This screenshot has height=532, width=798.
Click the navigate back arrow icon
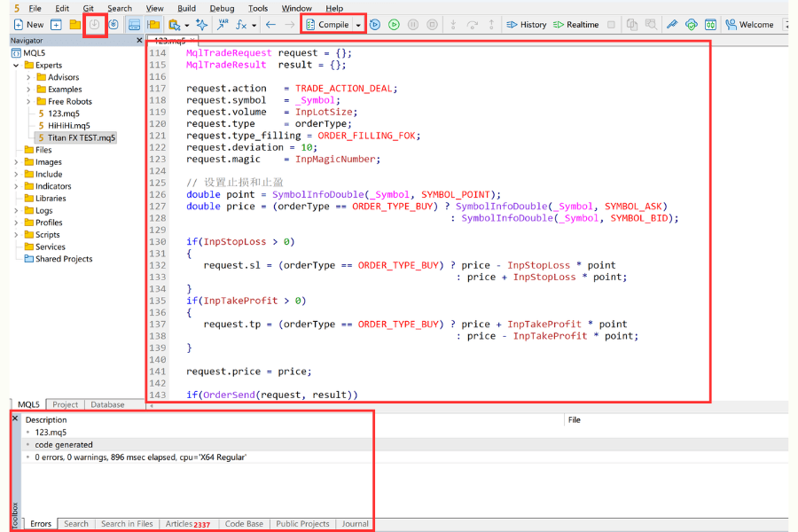coord(270,25)
